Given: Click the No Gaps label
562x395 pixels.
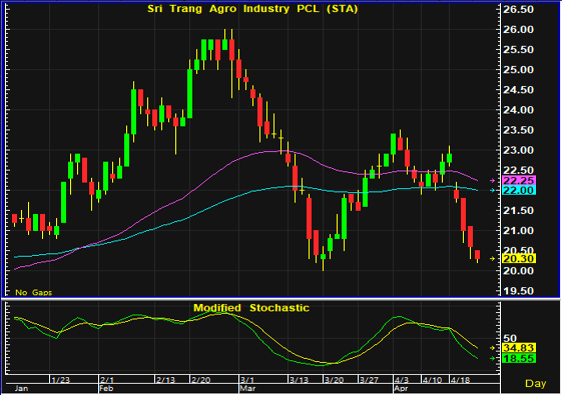Looking at the screenshot, I should (x=34, y=292).
